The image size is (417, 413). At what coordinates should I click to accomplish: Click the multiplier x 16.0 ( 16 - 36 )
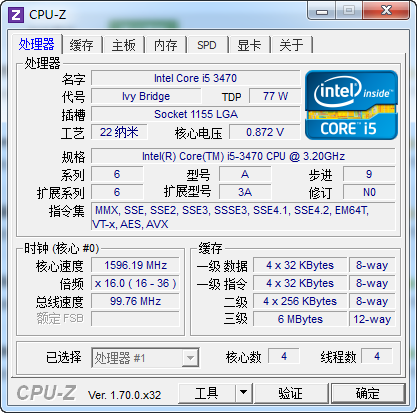click(135, 283)
